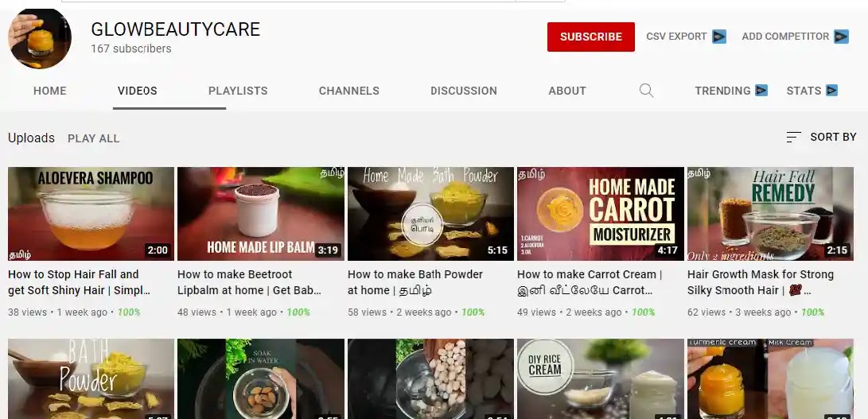Switch to the Home tab
This screenshot has width=868, height=419.
50,91
